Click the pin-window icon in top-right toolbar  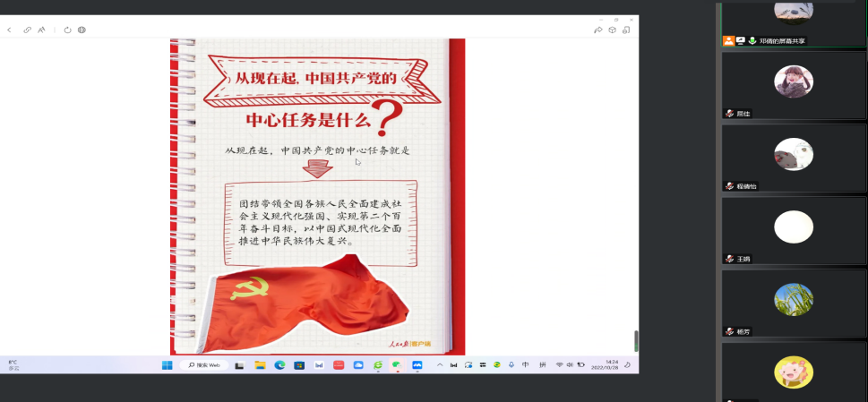tap(626, 30)
